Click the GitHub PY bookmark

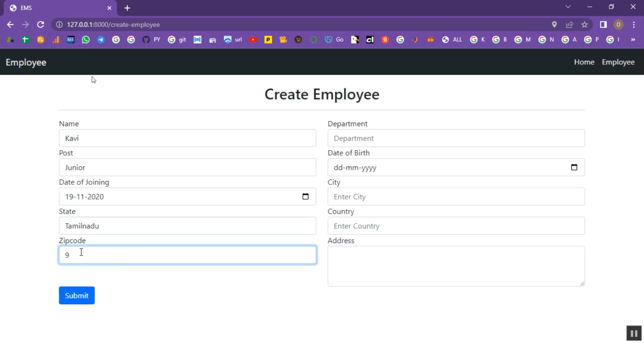click(151, 39)
